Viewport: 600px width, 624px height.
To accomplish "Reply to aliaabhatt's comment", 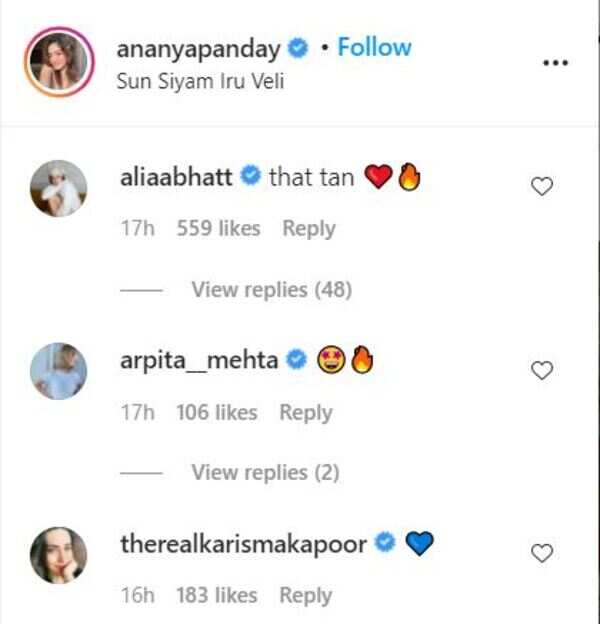I will pyautogui.click(x=308, y=228).
